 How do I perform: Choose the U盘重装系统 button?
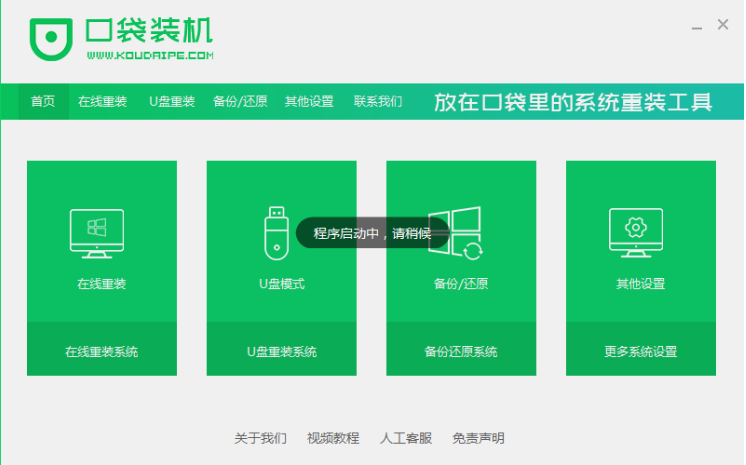click(x=282, y=349)
